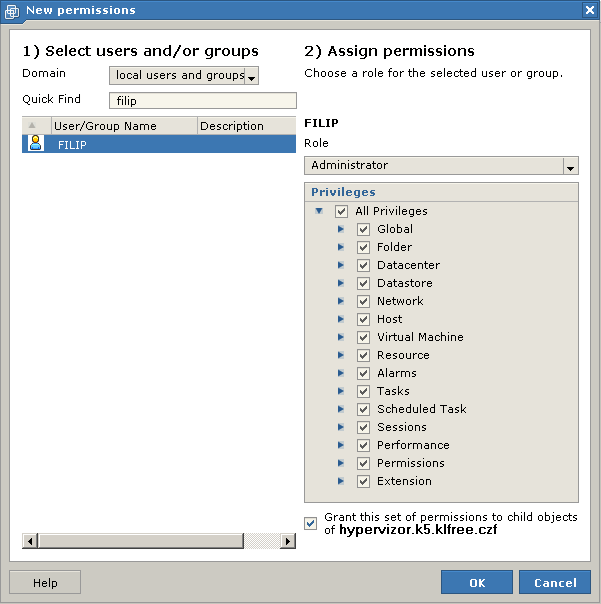Open the Role dropdown showing Administrator
Image resolution: width=601 pixels, height=604 pixels.
point(571,166)
